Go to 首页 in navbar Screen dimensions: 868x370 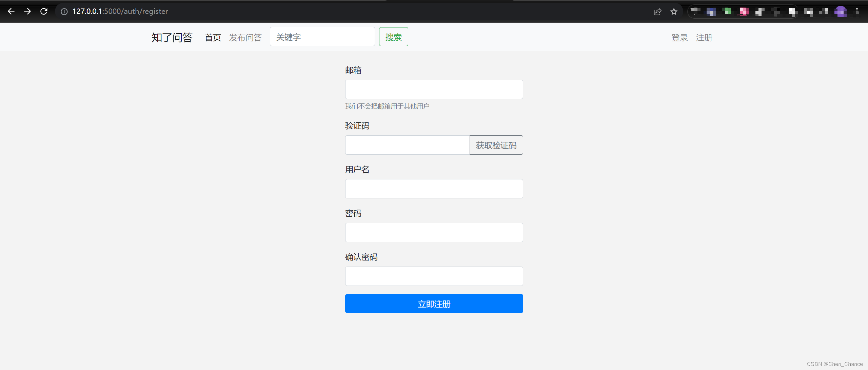tap(213, 37)
